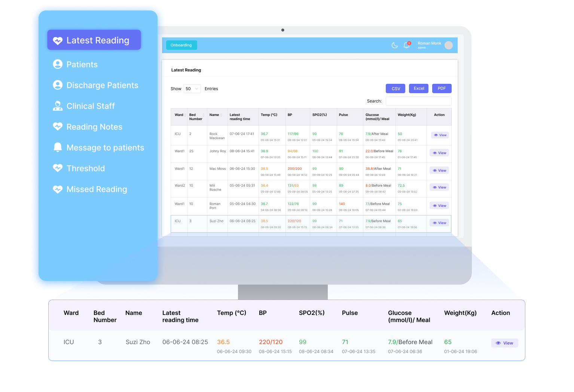The width and height of the screenshot is (574, 392).
Task: Click View in the enlarged Suzi Zho row
Action: (x=504, y=343)
